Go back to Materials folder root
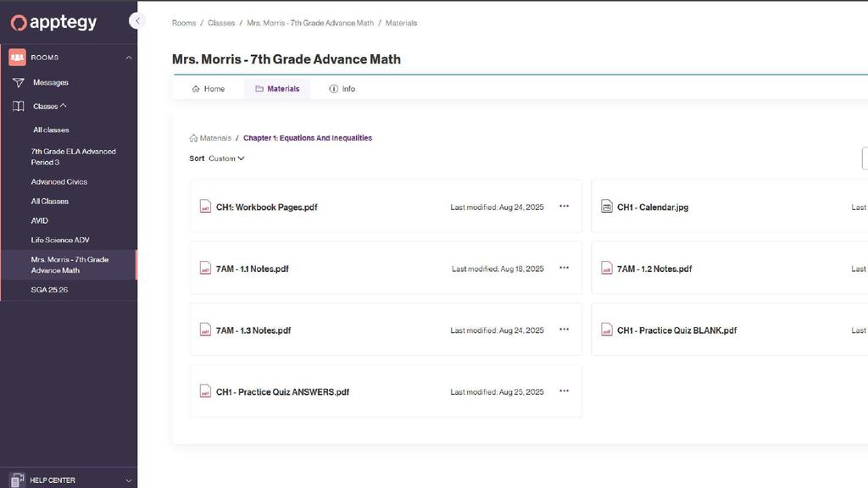The width and height of the screenshot is (868, 488). click(x=215, y=138)
